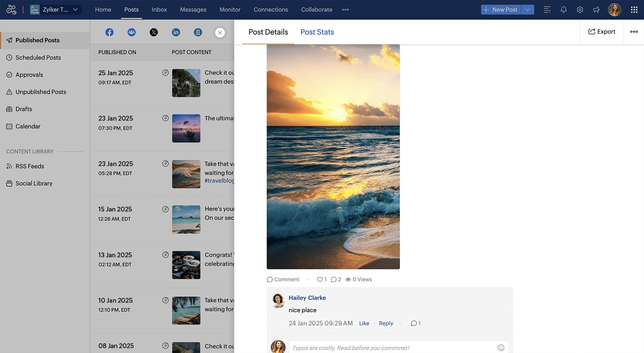Open the New Post dropdown arrow

click(x=528, y=10)
